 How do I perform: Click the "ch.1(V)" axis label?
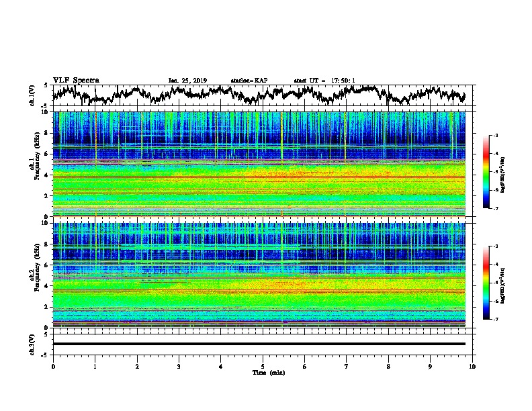click(x=32, y=95)
